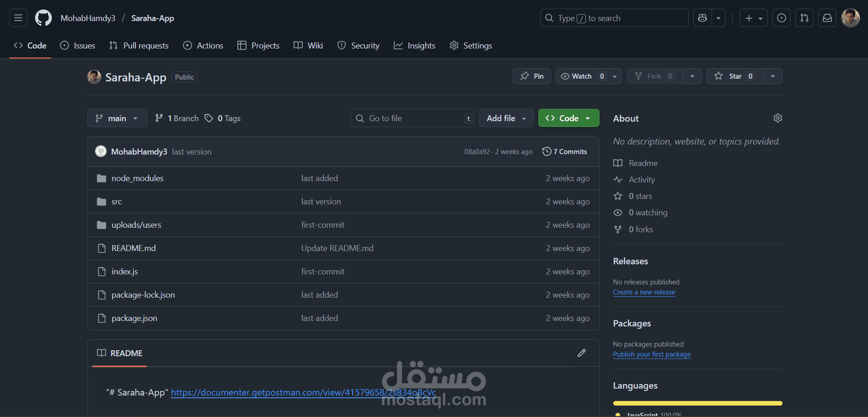Open package-lock.json file
Screen dimensions: 868x417
click(143, 295)
